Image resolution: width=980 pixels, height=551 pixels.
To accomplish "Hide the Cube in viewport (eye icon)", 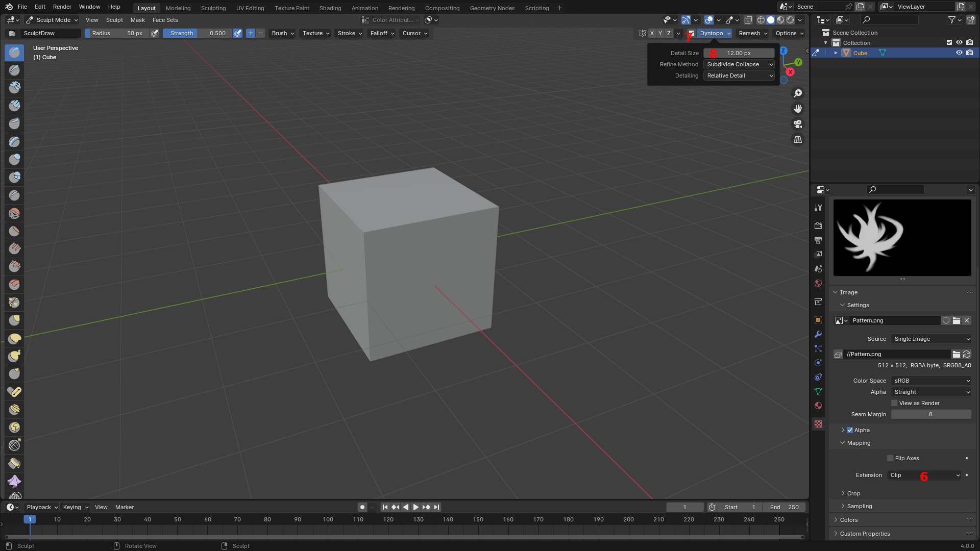I will pos(959,53).
